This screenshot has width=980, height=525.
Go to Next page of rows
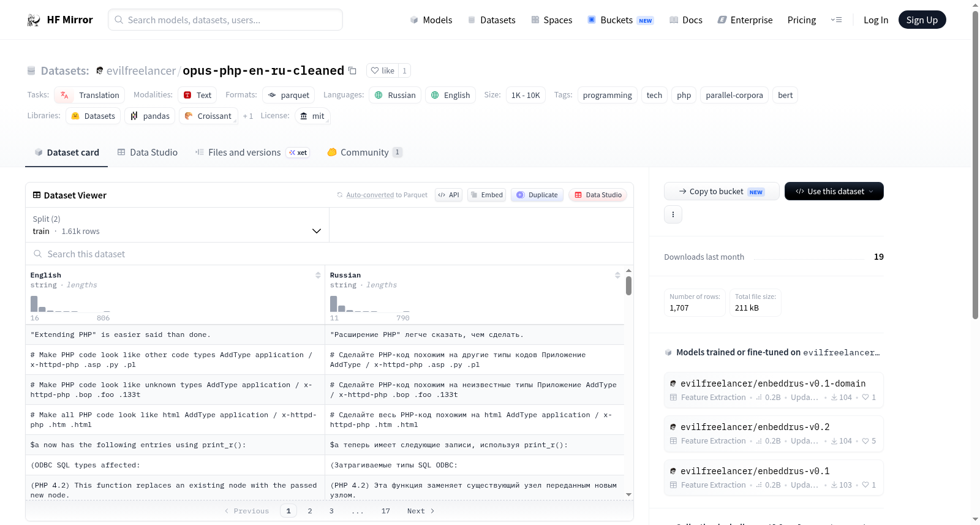coord(421,511)
